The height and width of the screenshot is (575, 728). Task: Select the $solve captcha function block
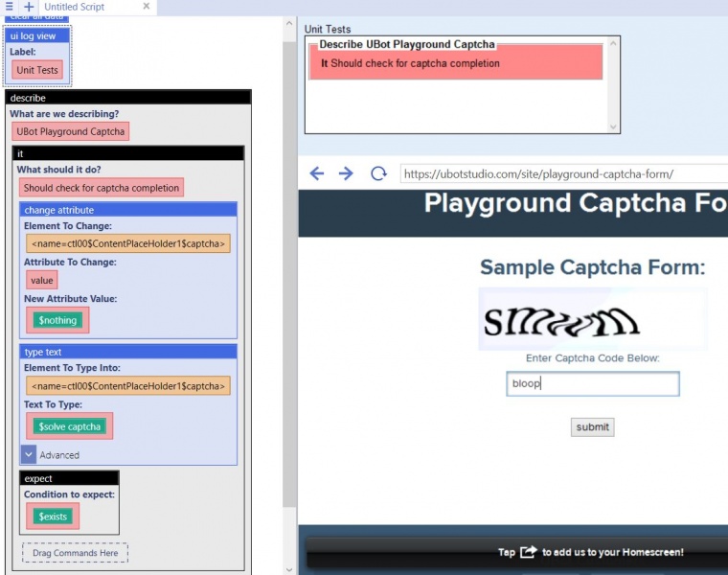point(70,426)
